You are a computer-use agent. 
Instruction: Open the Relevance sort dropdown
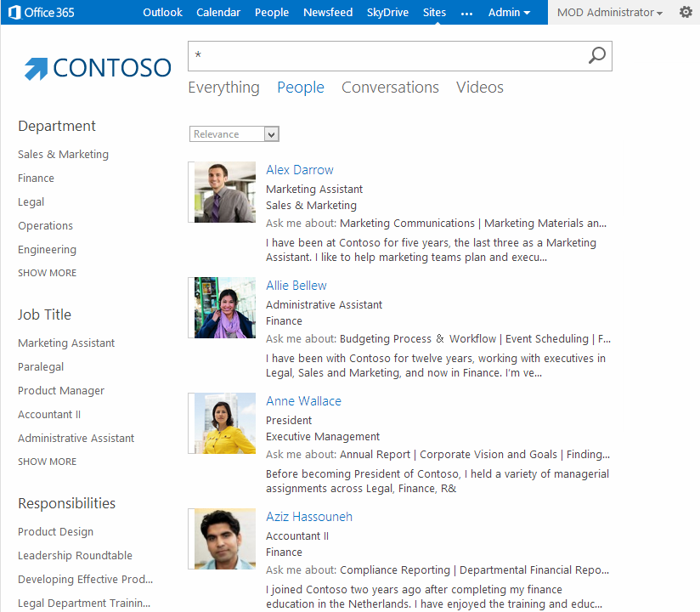click(x=234, y=134)
